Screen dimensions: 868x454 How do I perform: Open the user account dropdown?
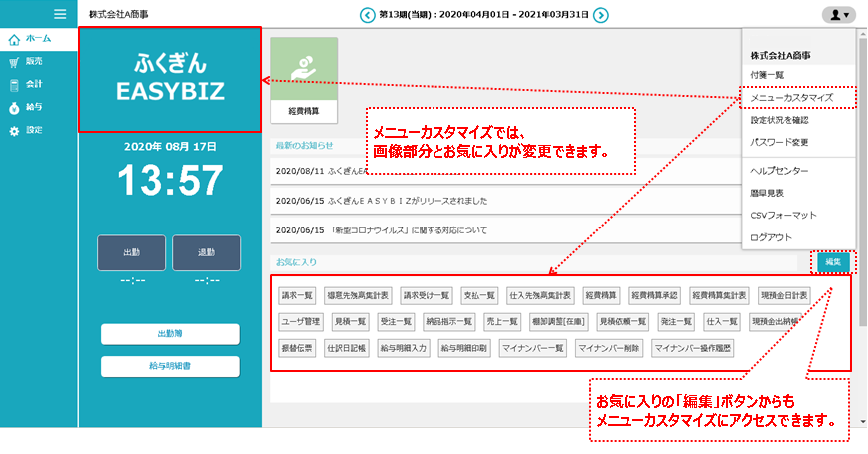coord(839,14)
